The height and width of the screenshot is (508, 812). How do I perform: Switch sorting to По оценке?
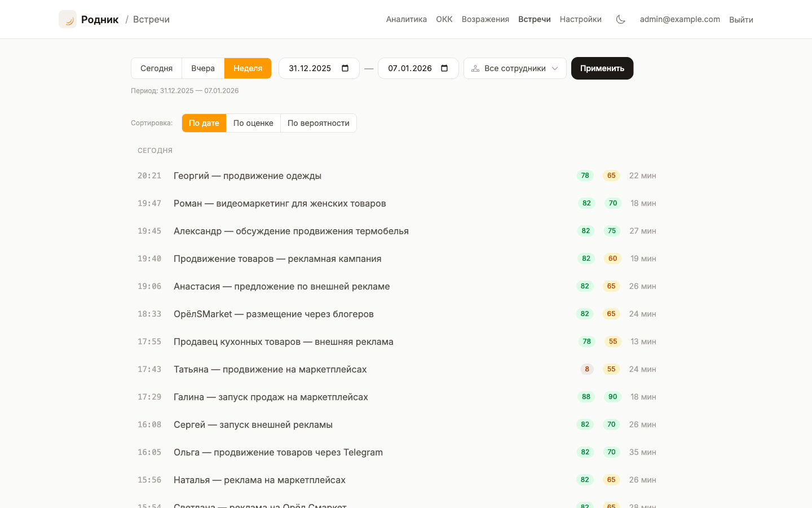point(253,122)
